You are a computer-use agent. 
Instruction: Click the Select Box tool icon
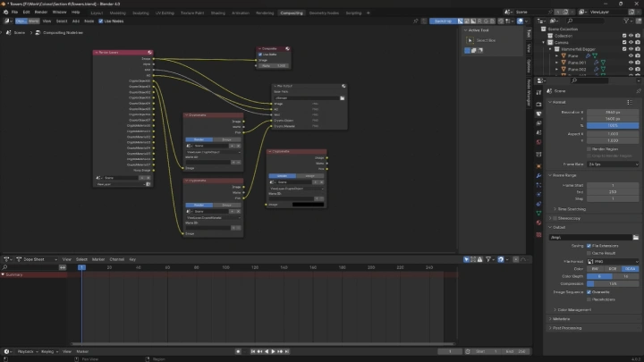[470, 40]
